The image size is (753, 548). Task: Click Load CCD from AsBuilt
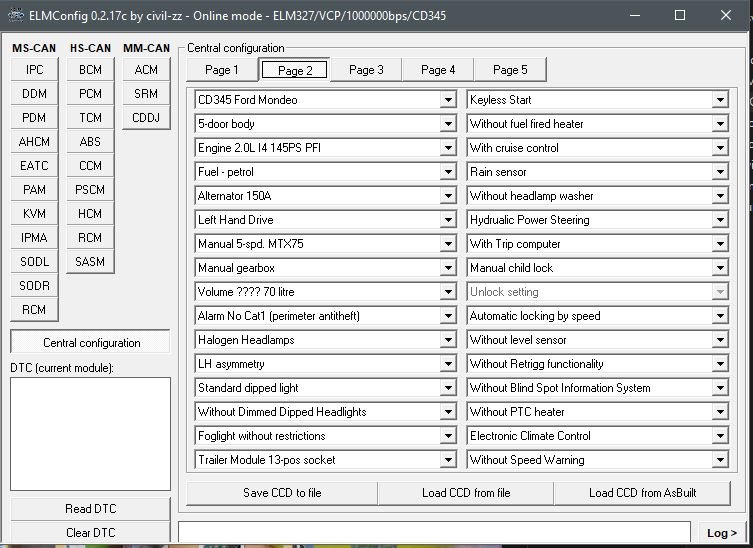pos(642,493)
